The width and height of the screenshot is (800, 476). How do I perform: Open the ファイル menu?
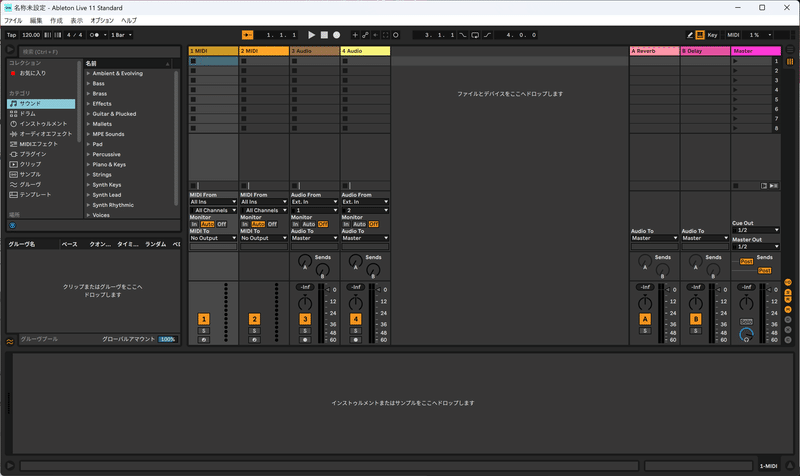[13, 20]
